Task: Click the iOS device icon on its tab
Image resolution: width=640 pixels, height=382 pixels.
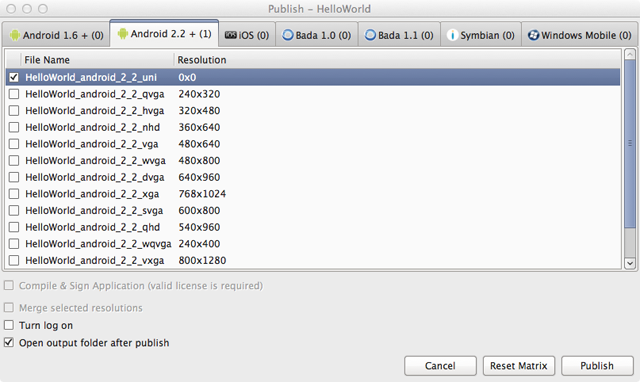Action: tap(231, 35)
